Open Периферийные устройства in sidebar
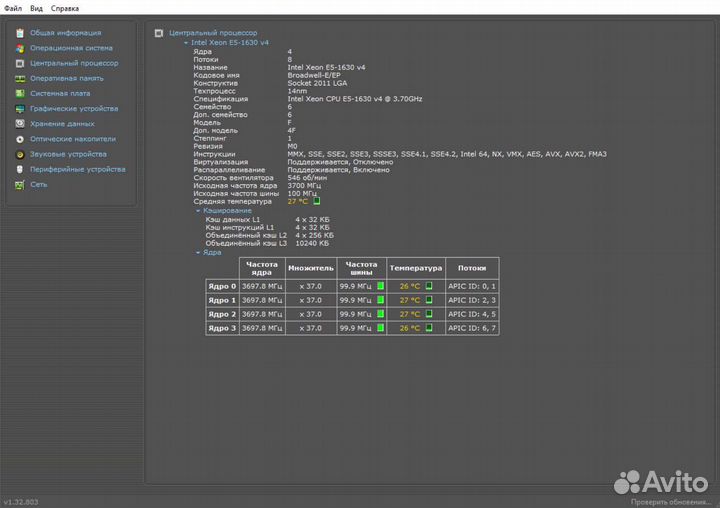 (x=78, y=169)
